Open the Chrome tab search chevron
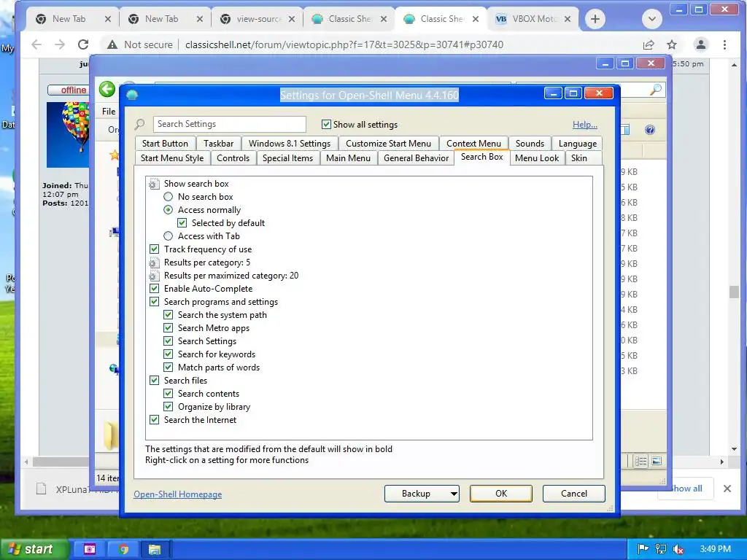The height and width of the screenshot is (560, 747). (x=652, y=19)
